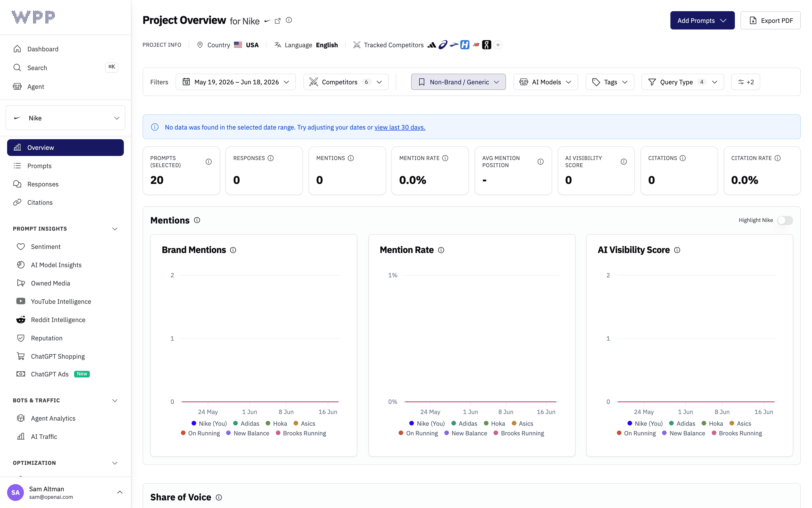Click the view last 30 days link
The height and width of the screenshot is (508, 812).
[400, 127]
